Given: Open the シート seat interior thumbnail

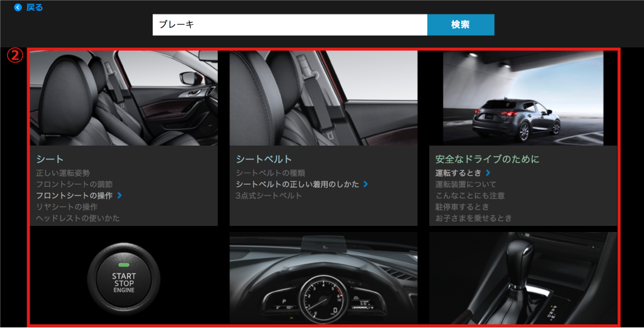Looking at the screenshot, I should coord(124,98).
